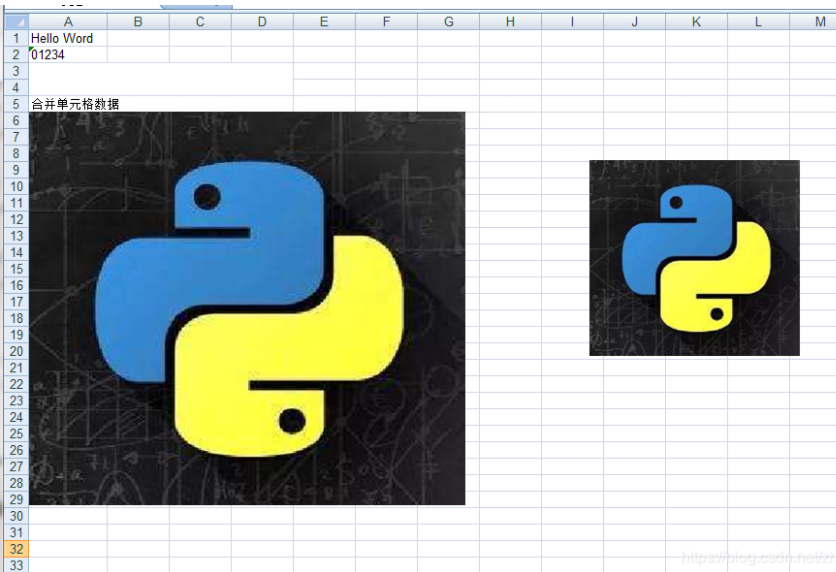Select row 24 header
Screen dimensions: 836x572
tap(17, 417)
